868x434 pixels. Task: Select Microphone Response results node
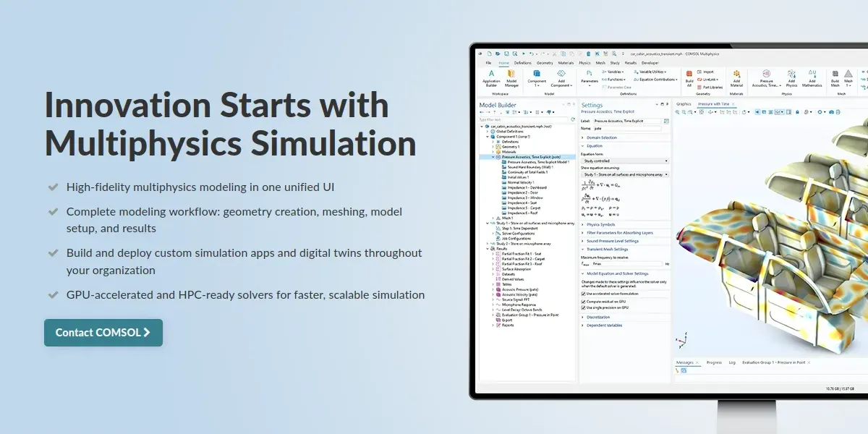(516, 305)
